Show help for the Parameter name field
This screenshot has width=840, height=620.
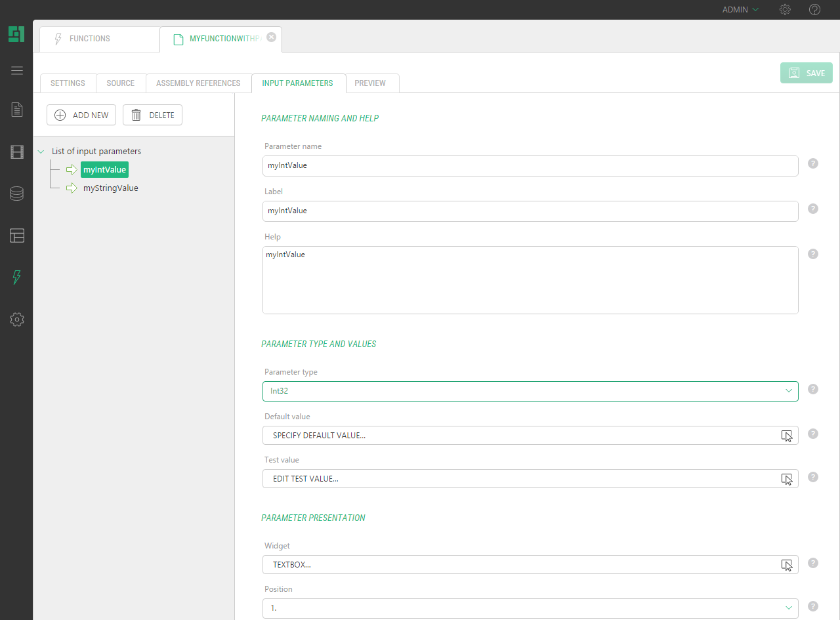point(812,163)
